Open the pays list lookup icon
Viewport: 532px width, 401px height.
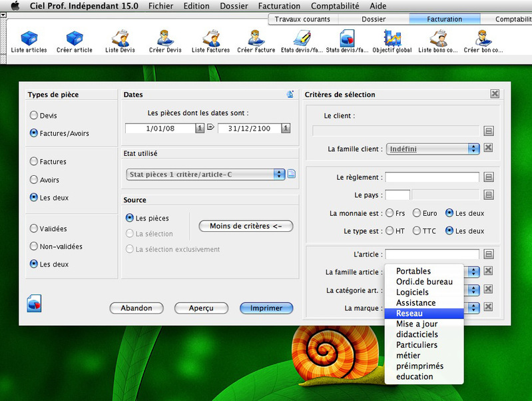pyautogui.click(x=489, y=195)
